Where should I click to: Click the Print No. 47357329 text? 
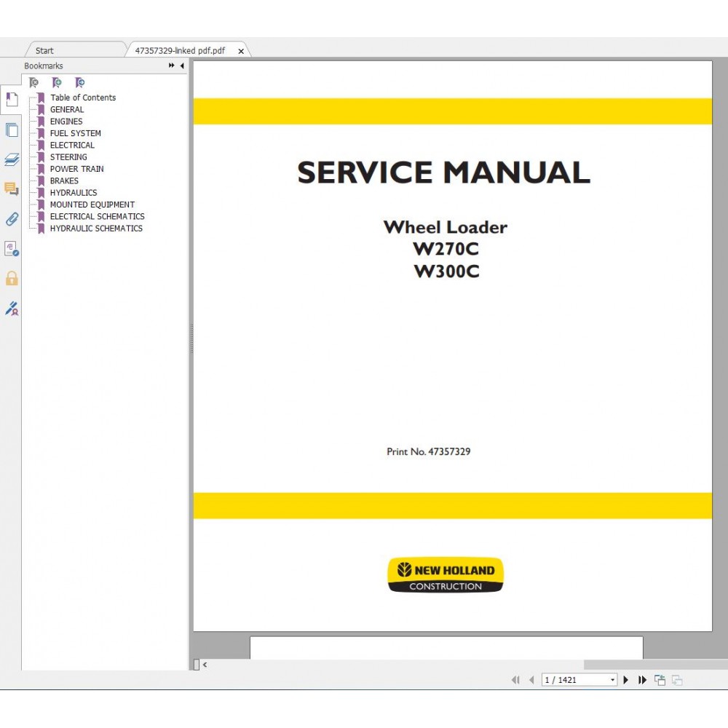[429, 451]
